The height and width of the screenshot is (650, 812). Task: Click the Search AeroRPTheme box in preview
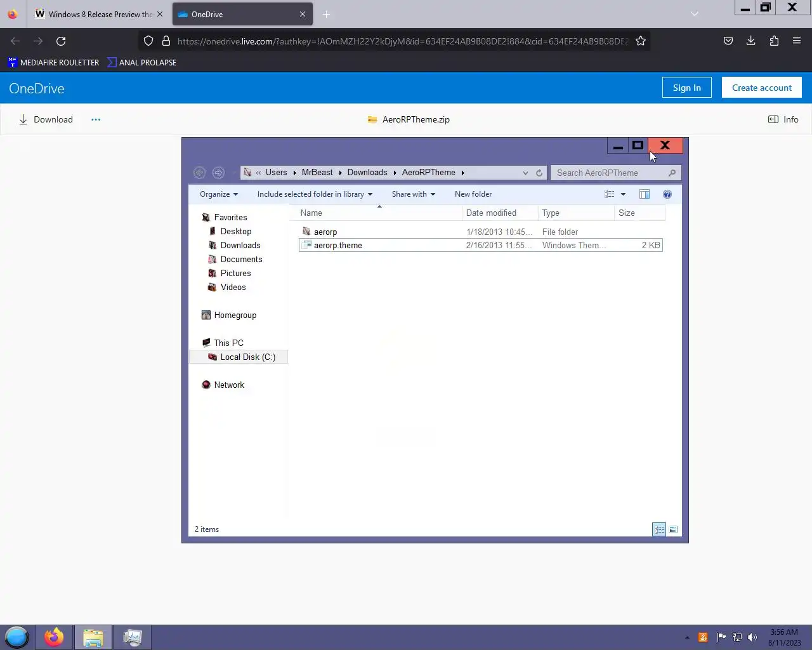click(615, 173)
